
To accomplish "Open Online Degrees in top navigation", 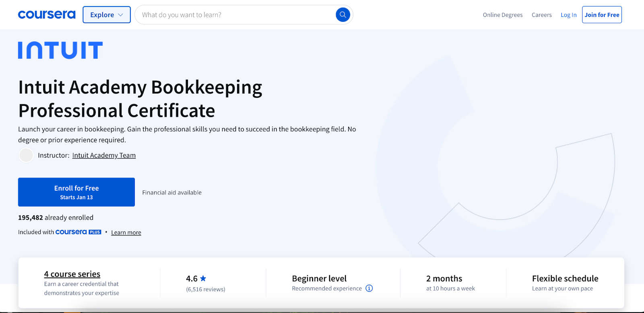I will tap(503, 15).
